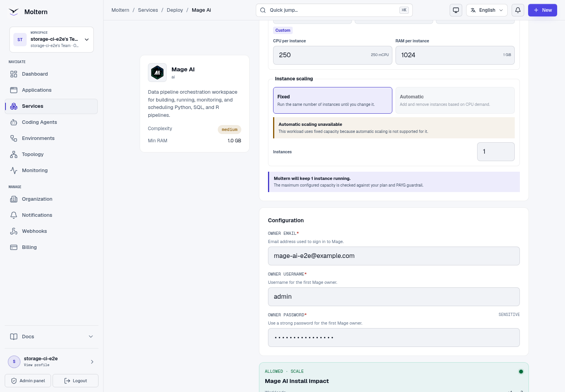Click the Mage AI app logo
Screen dimensions: 565x392
point(157,73)
